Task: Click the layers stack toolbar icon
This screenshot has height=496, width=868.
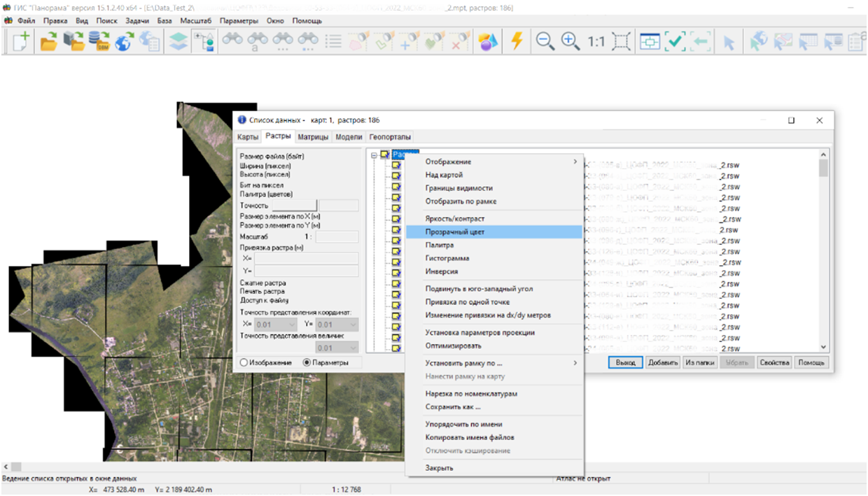Action: click(x=179, y=42)
